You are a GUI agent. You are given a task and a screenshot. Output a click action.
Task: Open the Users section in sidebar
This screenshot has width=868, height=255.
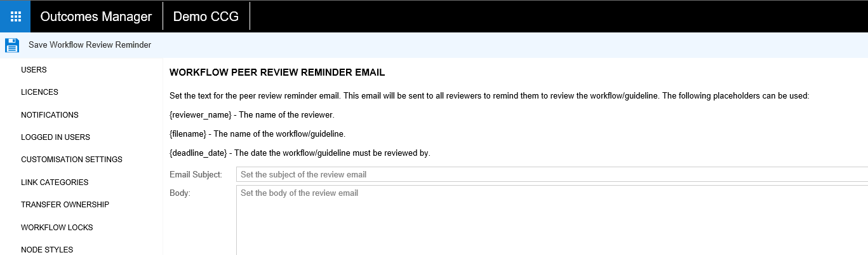tap(34, 70)
